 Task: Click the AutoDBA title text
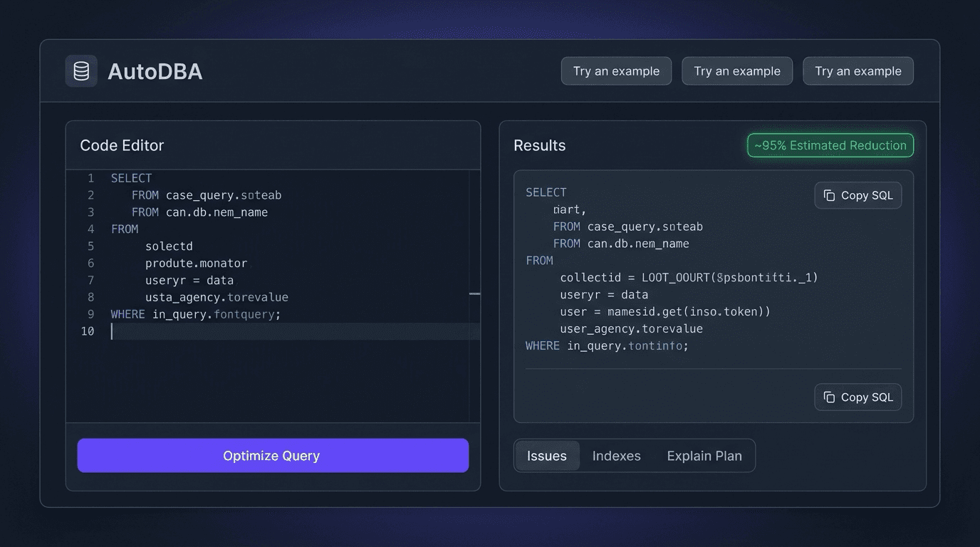coord(155,71)
